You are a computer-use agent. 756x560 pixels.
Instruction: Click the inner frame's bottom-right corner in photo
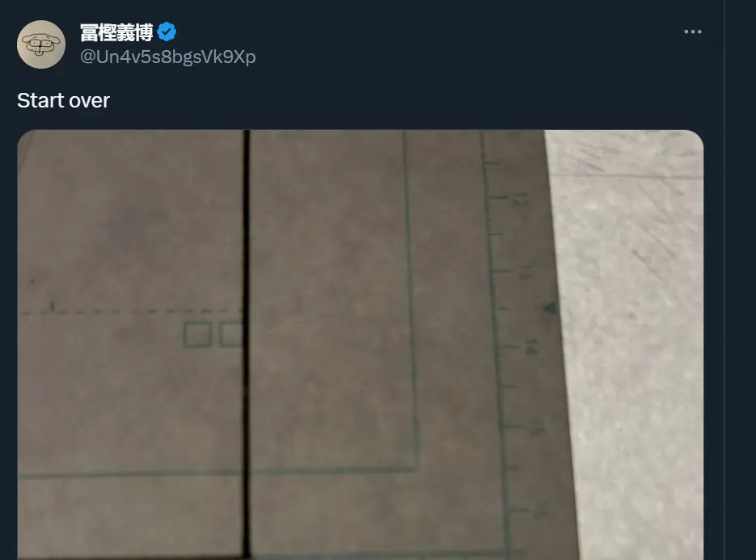point(416,467)
